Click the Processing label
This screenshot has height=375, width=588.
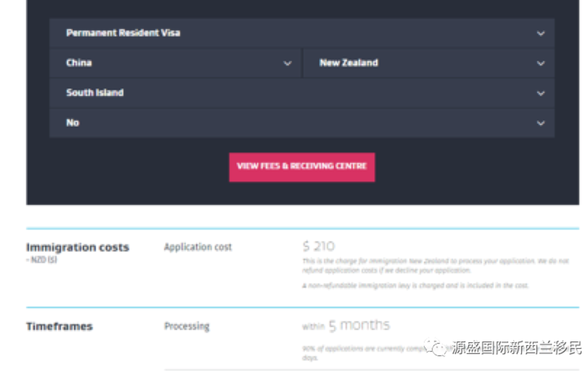coord(187,326)
